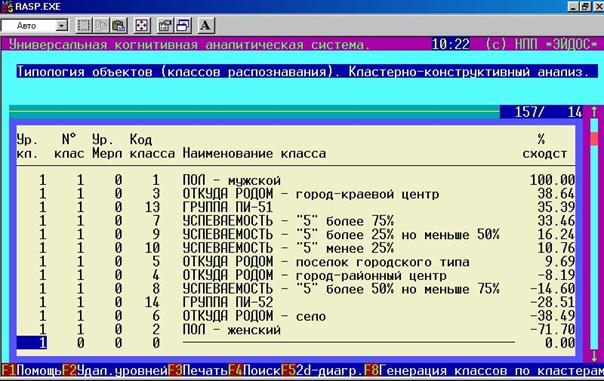
Task: Switch to full screen via arrows icon
Action: point(141,25)
